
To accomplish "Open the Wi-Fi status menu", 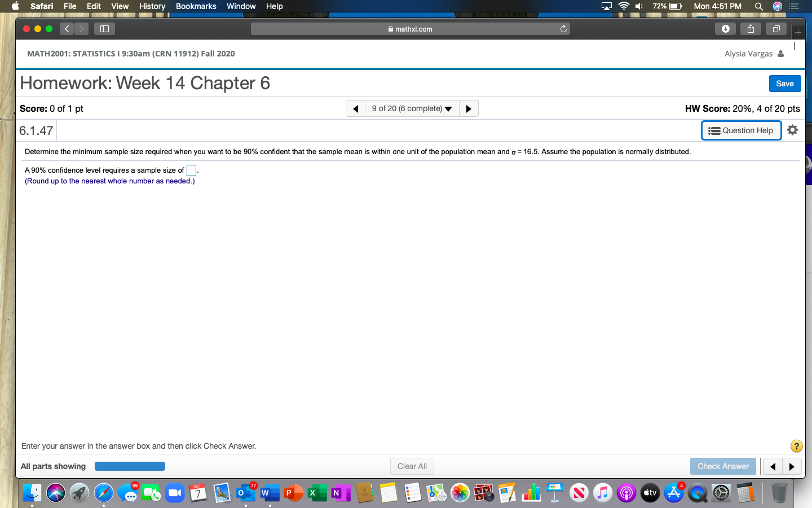I will [x=624, y=6].
